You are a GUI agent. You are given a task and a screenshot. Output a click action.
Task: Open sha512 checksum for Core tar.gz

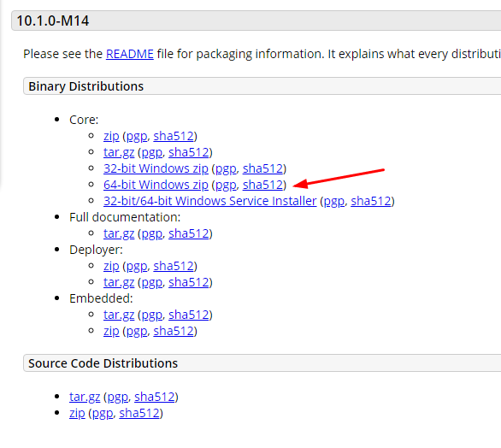189,153
